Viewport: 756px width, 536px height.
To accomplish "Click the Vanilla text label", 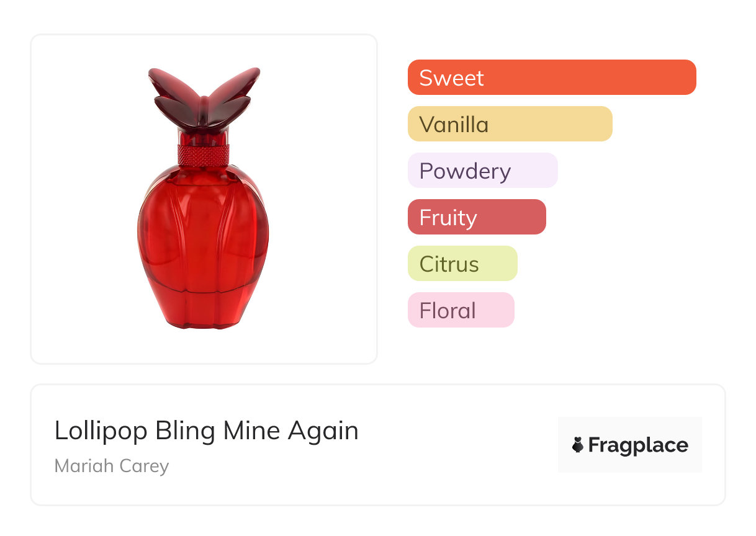I will (454, 124).
